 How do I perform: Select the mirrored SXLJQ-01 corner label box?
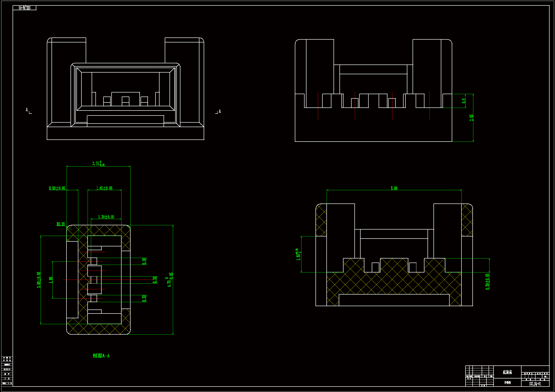pos(24,8)
